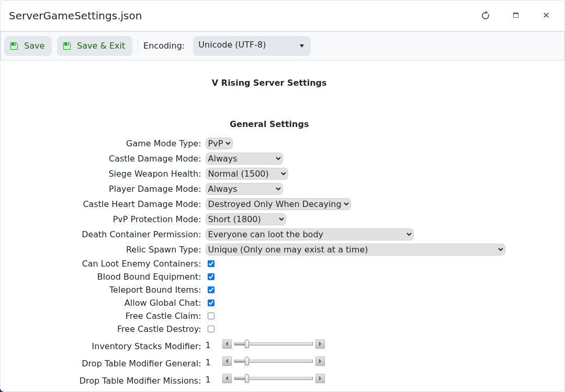
Task: Click the Game Mode Type label
Action: pyautogui.click(x=164, y=143)
